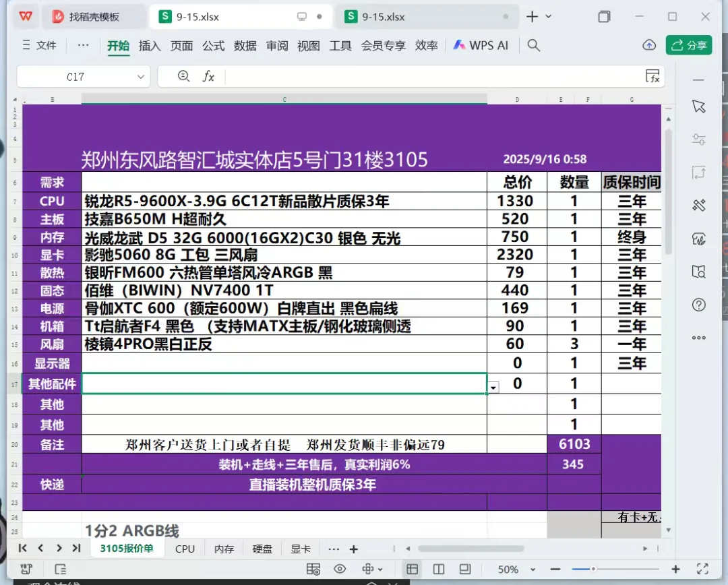
Task: Click the new tab plus button
Action: 532,17
